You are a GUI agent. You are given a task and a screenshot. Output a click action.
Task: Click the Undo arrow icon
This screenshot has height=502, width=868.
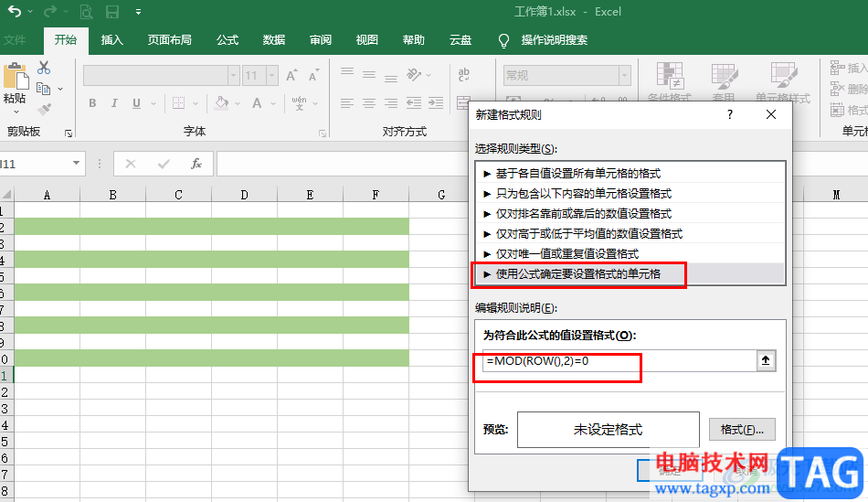pos(15,11)
